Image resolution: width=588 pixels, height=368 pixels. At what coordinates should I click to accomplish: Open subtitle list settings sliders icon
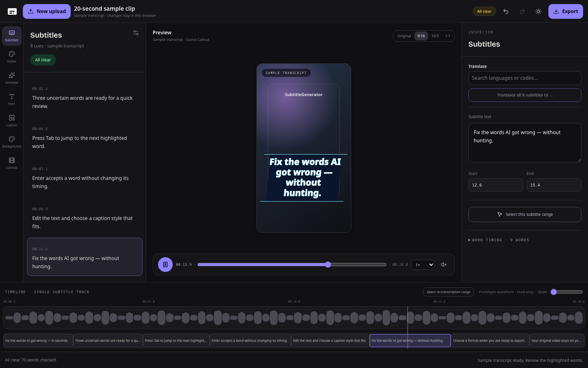pos(136,33)
